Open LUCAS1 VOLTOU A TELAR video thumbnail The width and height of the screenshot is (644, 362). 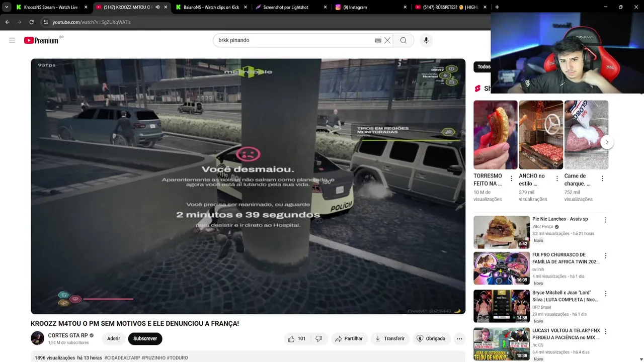coord(502,344)
